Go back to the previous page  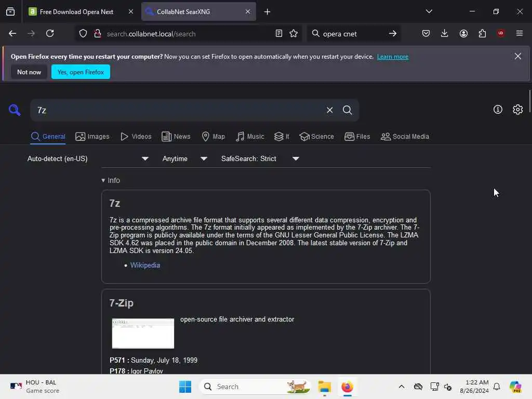(x=12, y=34)
